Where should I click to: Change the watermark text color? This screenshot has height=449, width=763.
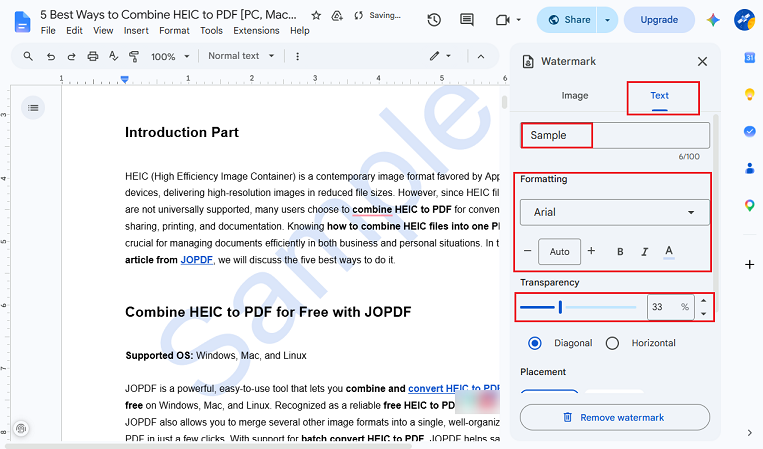[x=669, y=251]
